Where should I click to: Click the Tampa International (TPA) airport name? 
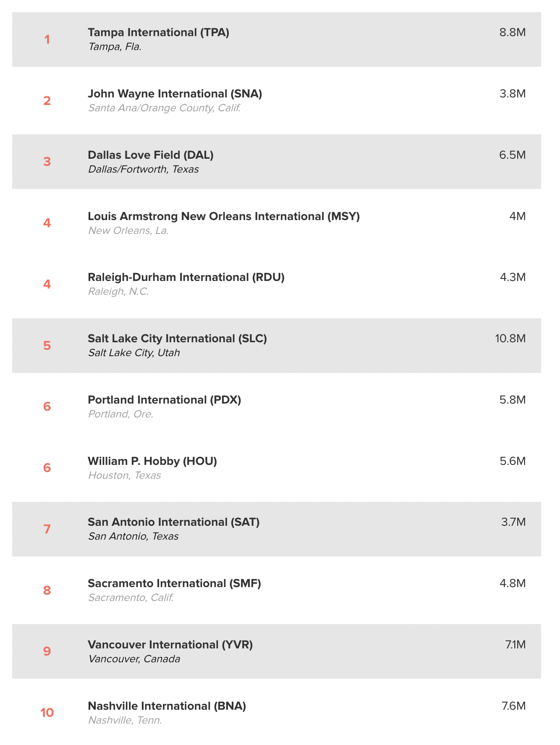(158, 32)
